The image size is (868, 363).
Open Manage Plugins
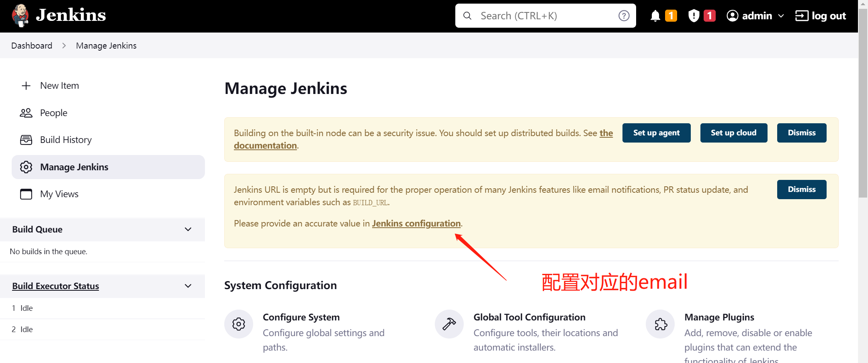tap(719, 317)
